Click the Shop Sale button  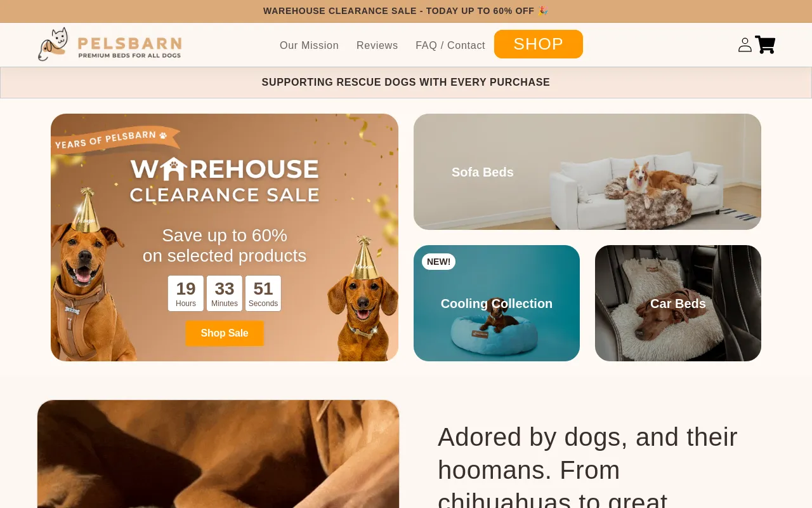click(225, 333)
